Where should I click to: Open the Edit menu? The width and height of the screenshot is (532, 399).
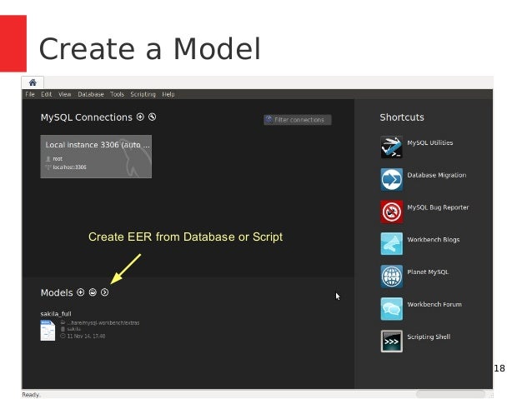pyautogui.click(x=47, y=94)
